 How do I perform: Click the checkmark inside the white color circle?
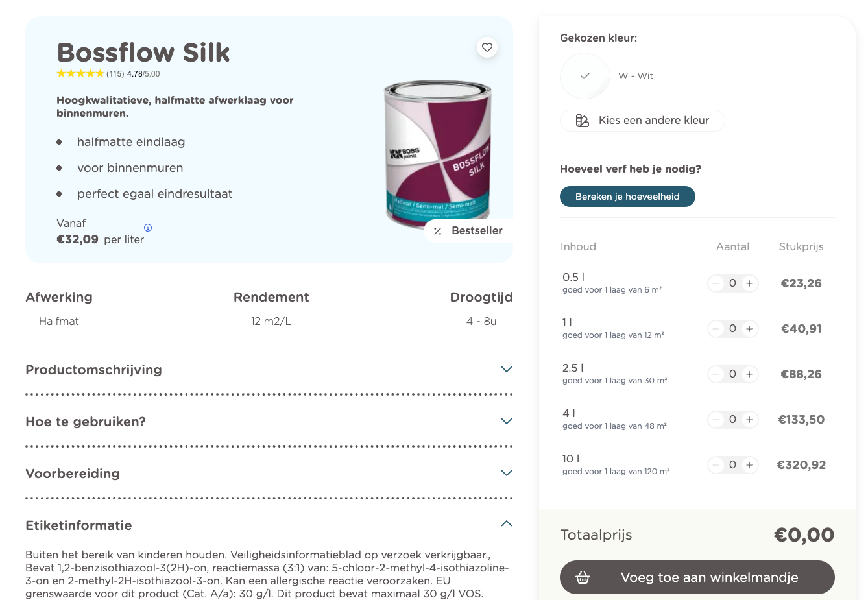click(585, 76)
